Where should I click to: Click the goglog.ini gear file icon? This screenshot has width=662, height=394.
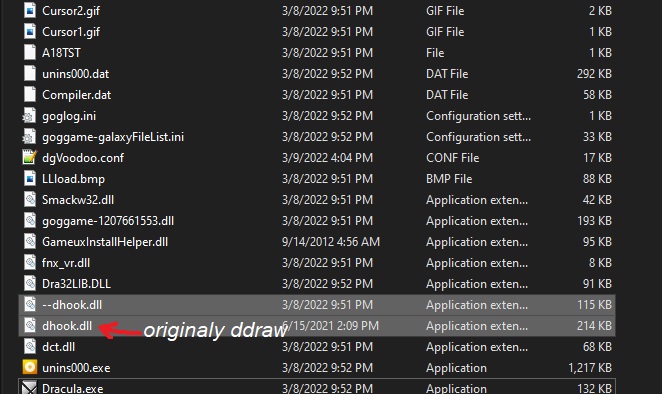click(x=29, y=116)
